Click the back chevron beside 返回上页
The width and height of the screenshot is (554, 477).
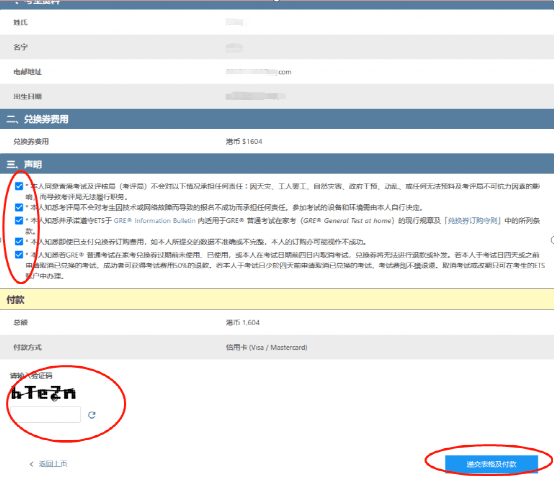point(31,464)
